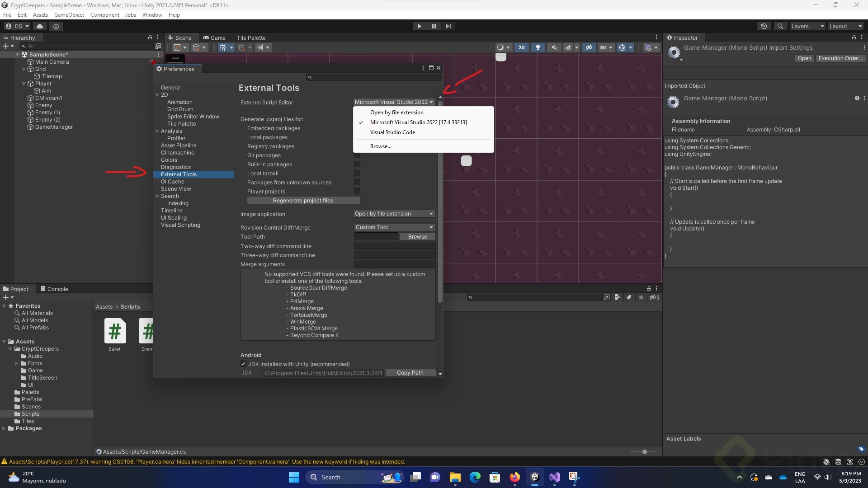Toggle 2D mode in the Scene view toolbar
868x488 pixels.
pos(522,47)
